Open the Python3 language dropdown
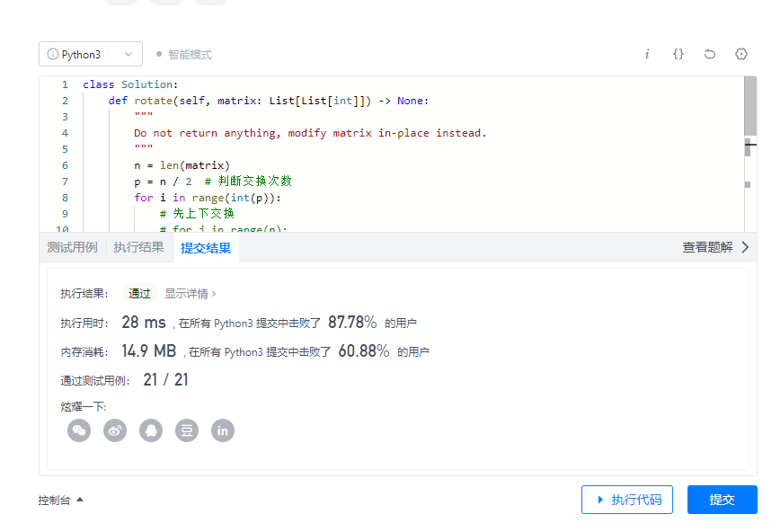This screenshot has height=532, width=780. tap(90, 54)
